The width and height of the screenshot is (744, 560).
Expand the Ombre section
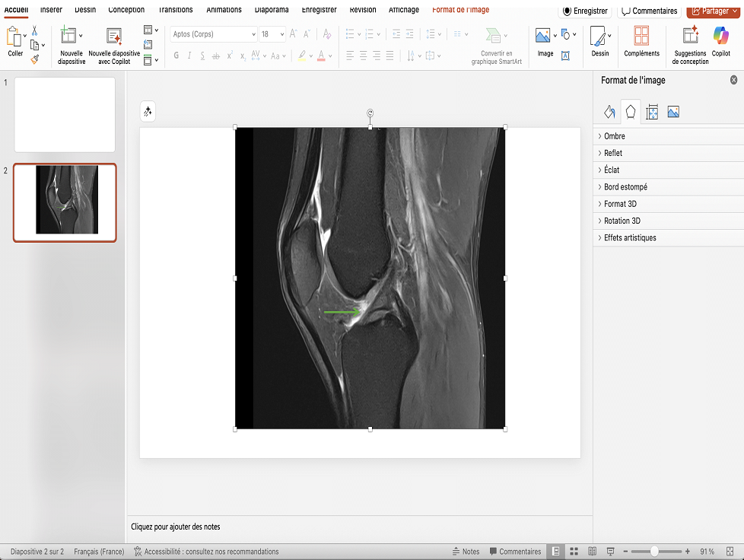click(615, 136)
